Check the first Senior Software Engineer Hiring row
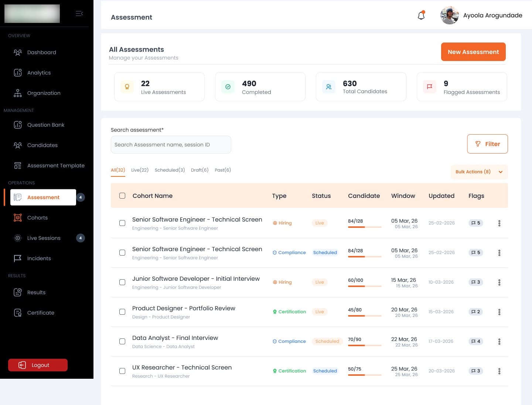 122,223
